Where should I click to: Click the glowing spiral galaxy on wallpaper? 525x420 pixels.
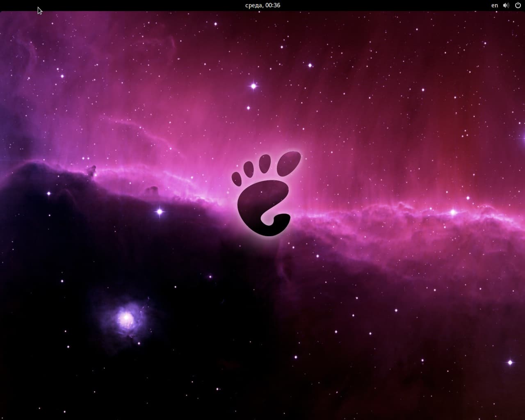click(x=126, y=318)
